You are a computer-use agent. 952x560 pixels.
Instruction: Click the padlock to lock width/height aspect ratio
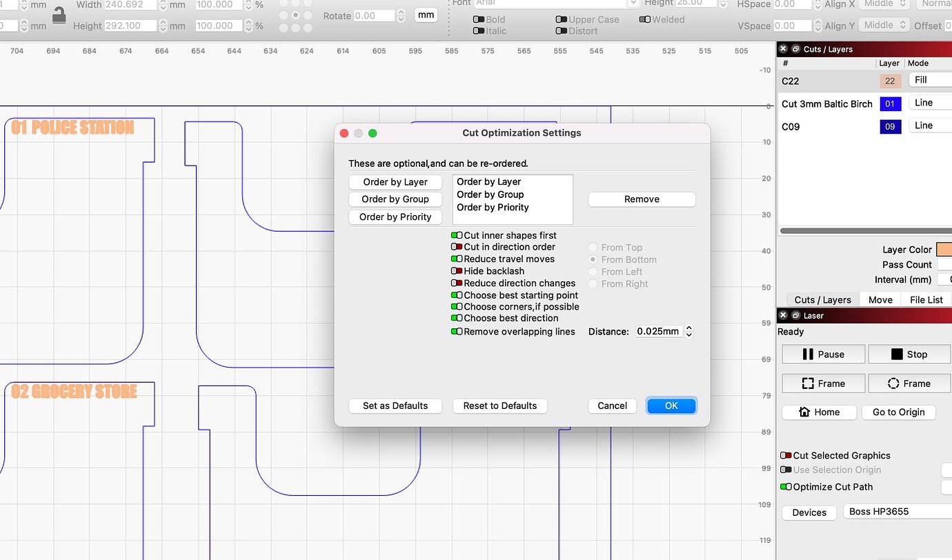point(60,15)
